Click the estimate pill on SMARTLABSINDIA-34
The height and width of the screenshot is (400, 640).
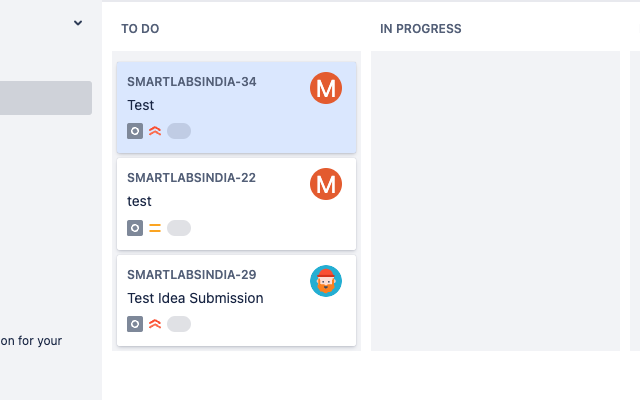tap(179, 131)
